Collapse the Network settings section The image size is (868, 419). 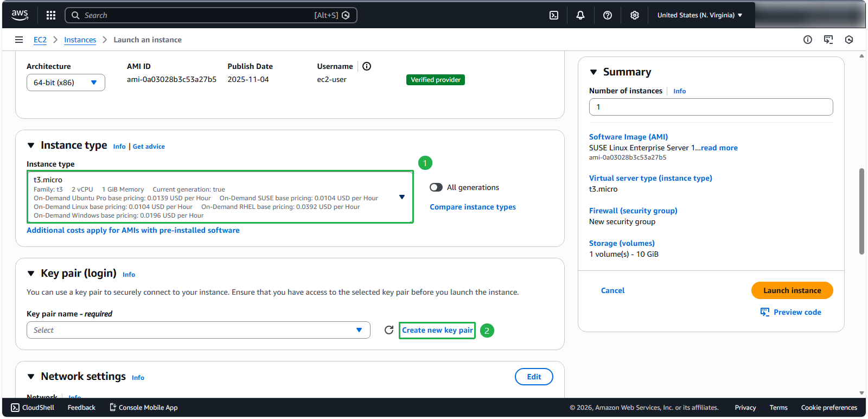31,377
